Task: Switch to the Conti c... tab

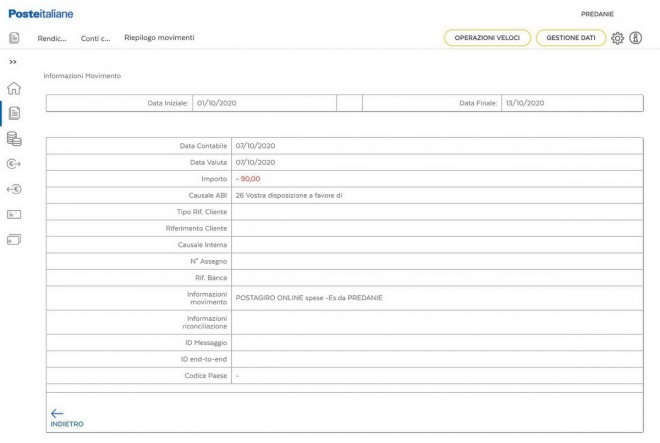Action: pos(95,38)
